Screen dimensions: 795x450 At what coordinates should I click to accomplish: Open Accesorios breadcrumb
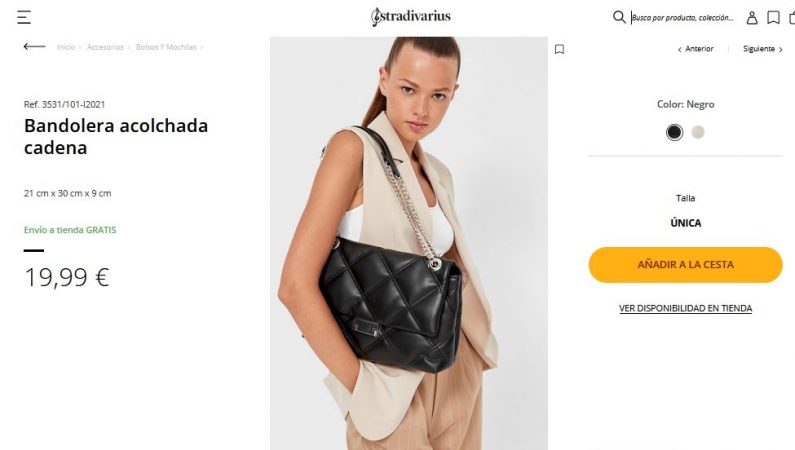105,47
